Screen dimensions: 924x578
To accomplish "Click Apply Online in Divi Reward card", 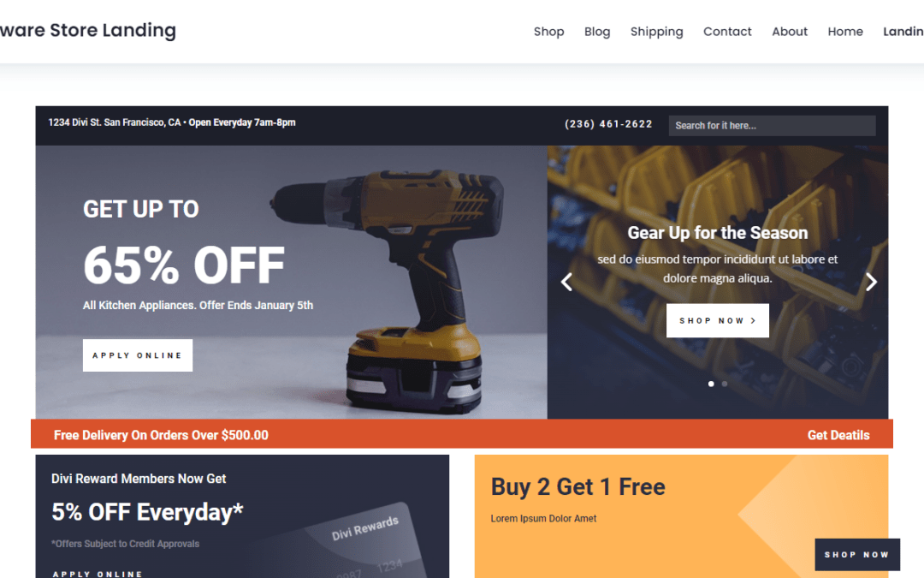I will [x=98, y=574].
